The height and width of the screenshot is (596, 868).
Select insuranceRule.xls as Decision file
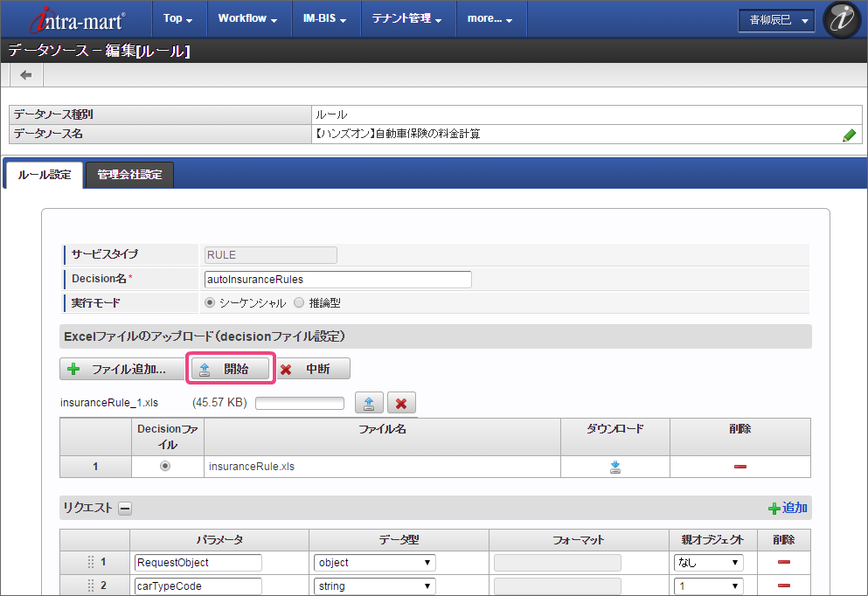[x=165, y=467]
